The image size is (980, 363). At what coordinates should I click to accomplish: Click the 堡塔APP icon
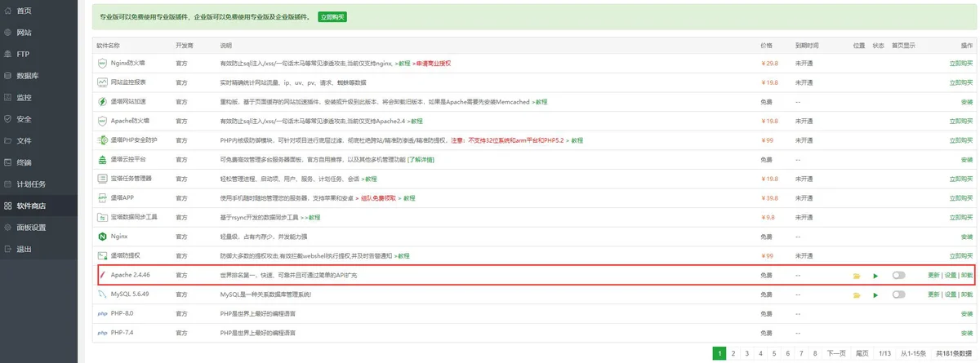(103, 198)
